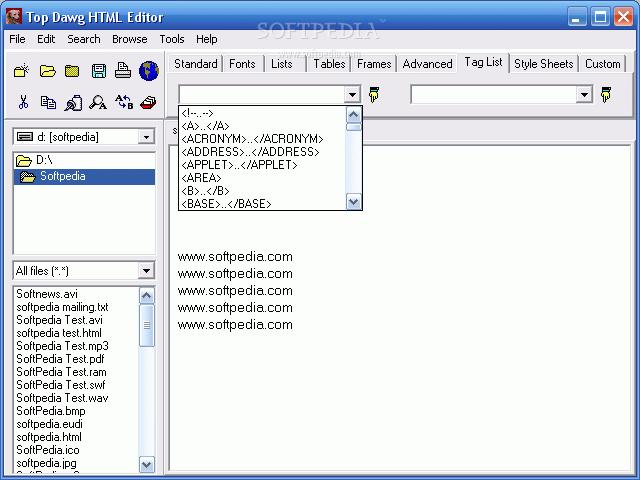Switch to the Style Sheets tab
Viewport: 640px width, 480px height.
pos(544,64)
